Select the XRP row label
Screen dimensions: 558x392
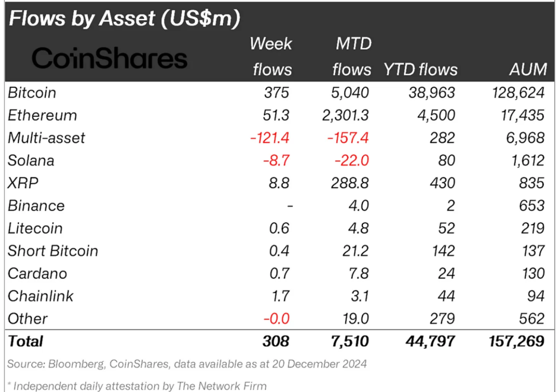(x=23, y=183)
